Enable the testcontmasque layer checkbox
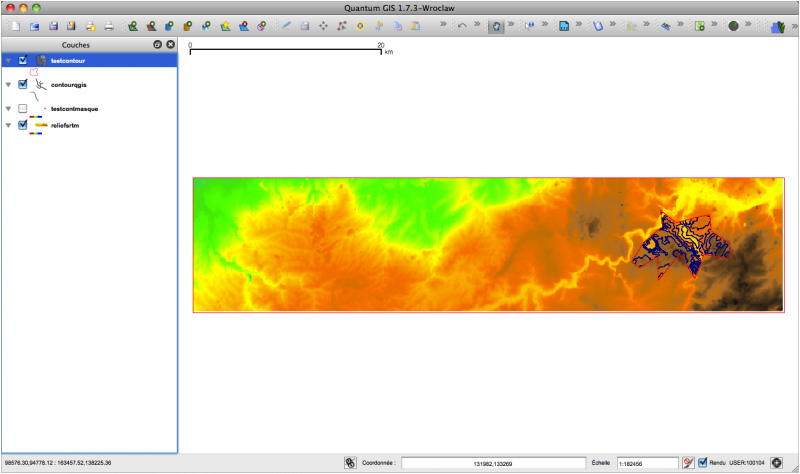Screen dimensions: 800x474 23,108
